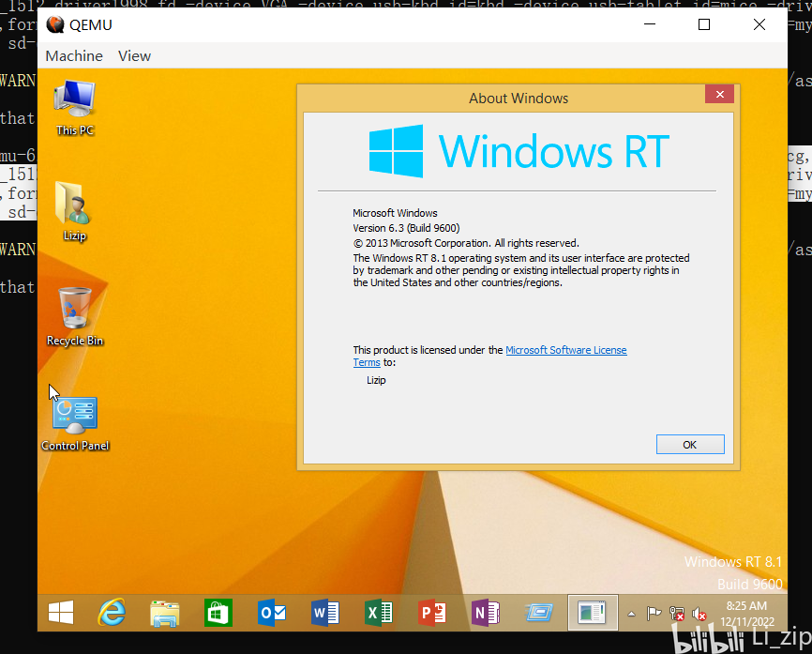Click the Windows Start button
This screenshot has height=654, width=812.
click(61, 613)
